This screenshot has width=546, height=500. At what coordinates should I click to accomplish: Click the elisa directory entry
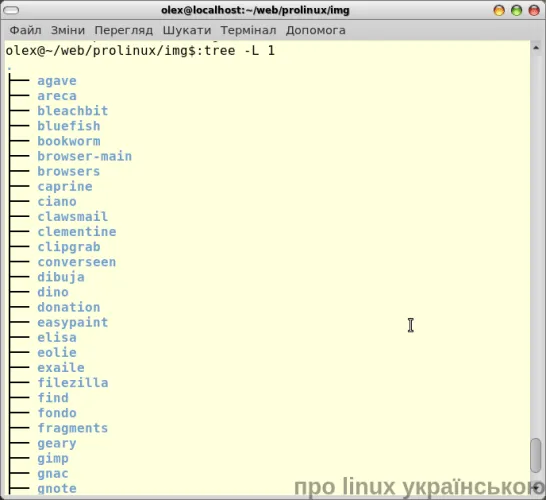pyautogui.click(x=57, y=337)
